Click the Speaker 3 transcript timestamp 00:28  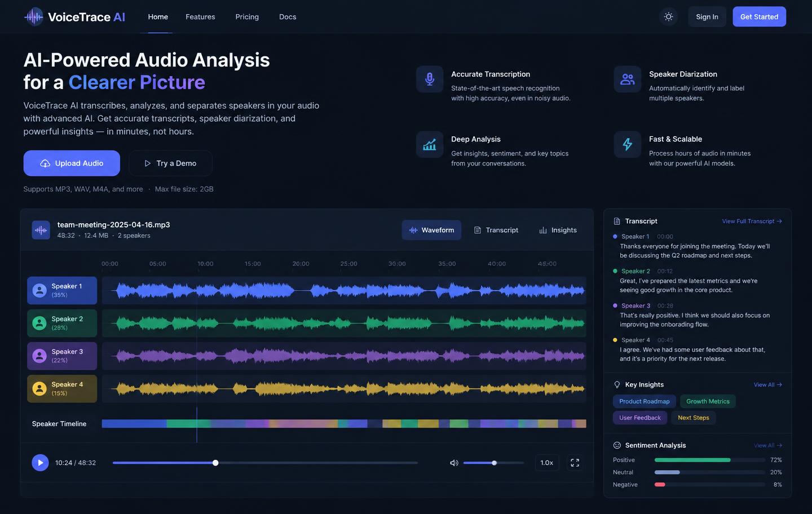[665, 306]
